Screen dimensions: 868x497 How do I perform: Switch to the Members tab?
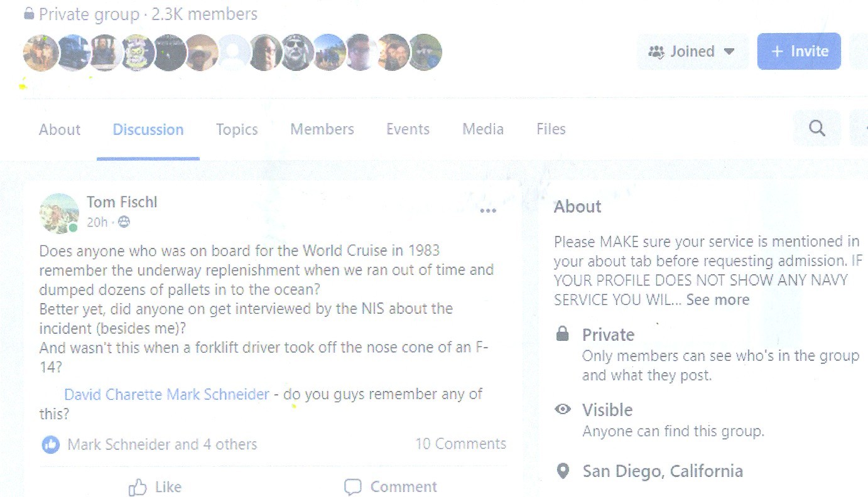322,129
